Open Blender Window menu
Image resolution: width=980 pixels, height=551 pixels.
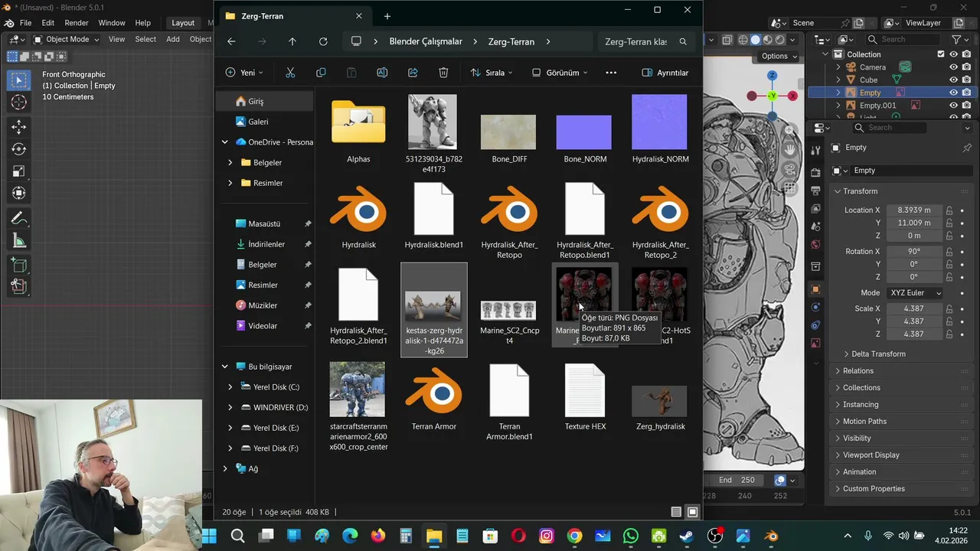(x=112, y=23)
